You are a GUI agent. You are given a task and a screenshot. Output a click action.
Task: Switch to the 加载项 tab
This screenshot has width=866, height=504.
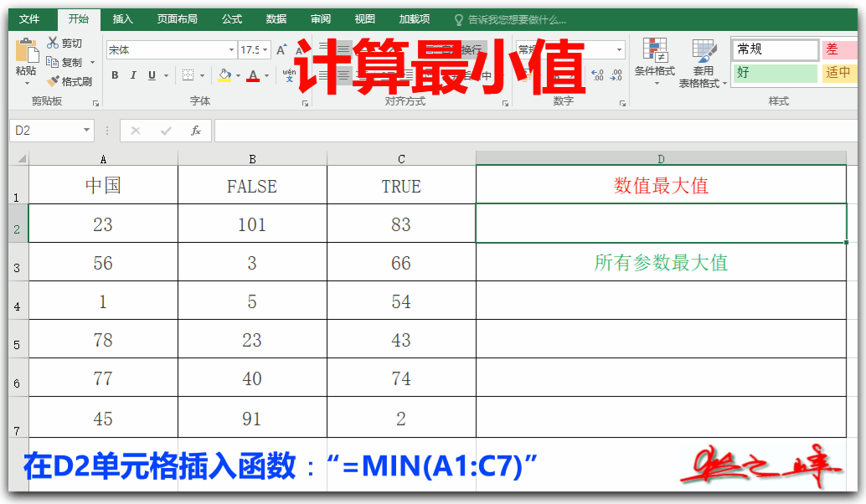pyautogui.click(x=415, y=19)
